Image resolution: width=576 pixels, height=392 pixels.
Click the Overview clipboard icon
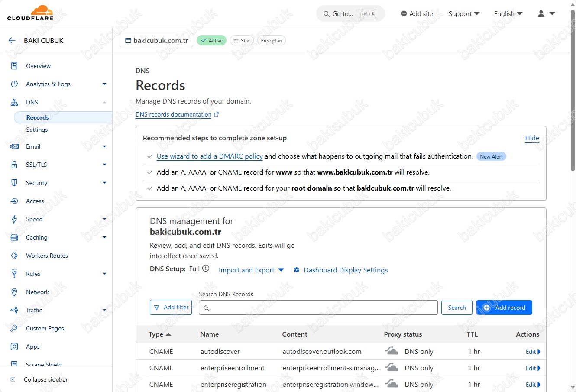[14, 66]
